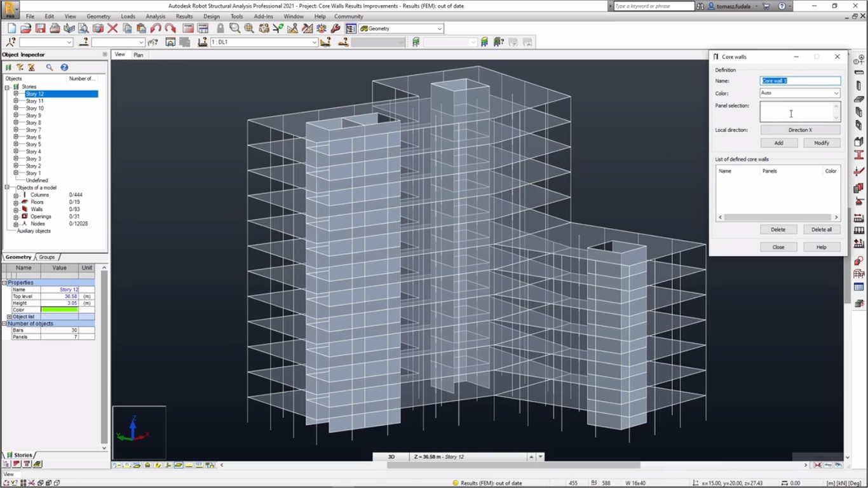Open the load case DL1 dropdown
Screen dimensions: 868x488
314,42
